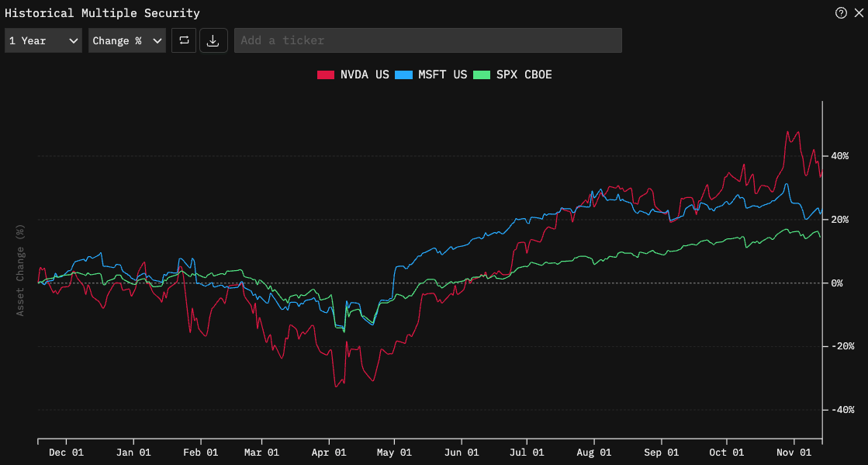The height and width of the screenshot is (465, 868).
Task: Click the swap/repeat arrows icon button
Action: (184, 40)
